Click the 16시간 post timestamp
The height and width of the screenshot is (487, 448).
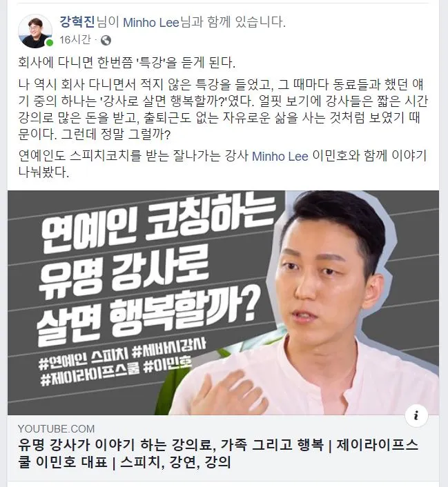click(75, 40)
